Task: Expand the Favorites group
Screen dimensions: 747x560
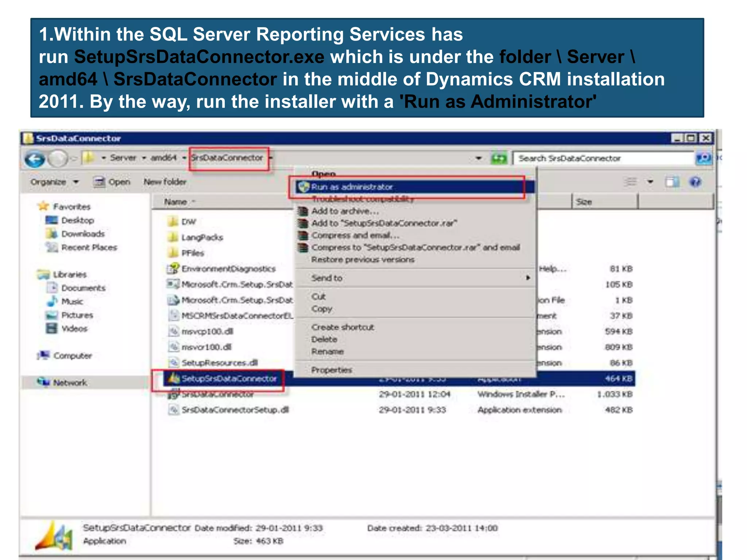Action: point(64,207)
